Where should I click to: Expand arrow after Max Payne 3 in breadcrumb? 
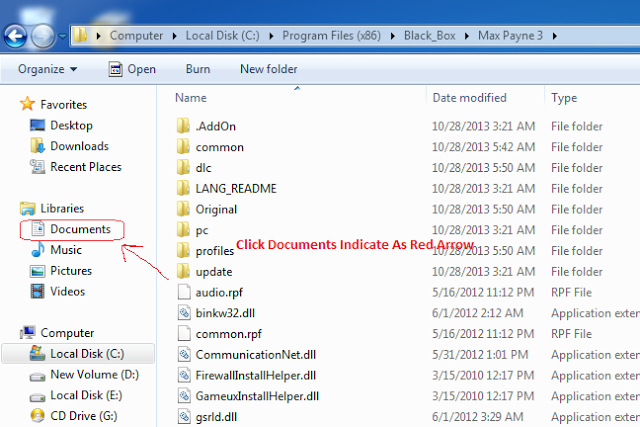[x=554, y=36]
